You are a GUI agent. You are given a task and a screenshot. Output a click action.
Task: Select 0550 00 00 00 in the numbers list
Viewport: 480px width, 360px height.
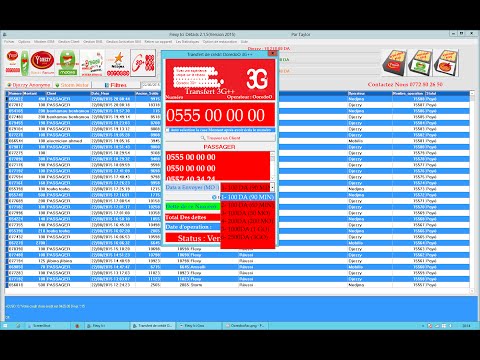pos(218,168)
